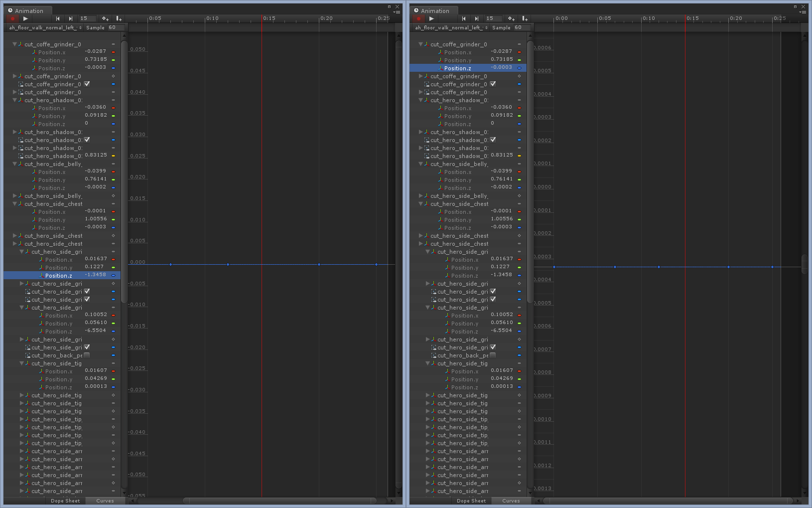Screen dimensions: 812x508
Task: Switch left window to Dope Sheet
Action: point(65,501)
